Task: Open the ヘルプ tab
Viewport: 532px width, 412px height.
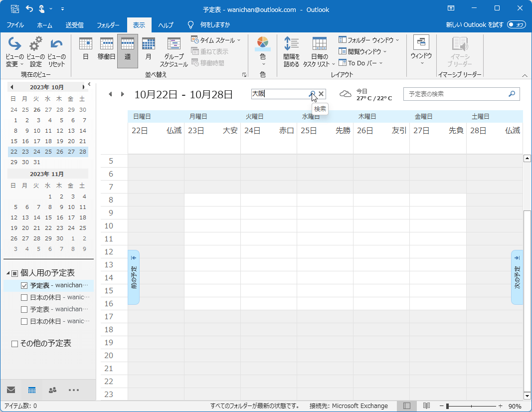Action: point(166,25)
